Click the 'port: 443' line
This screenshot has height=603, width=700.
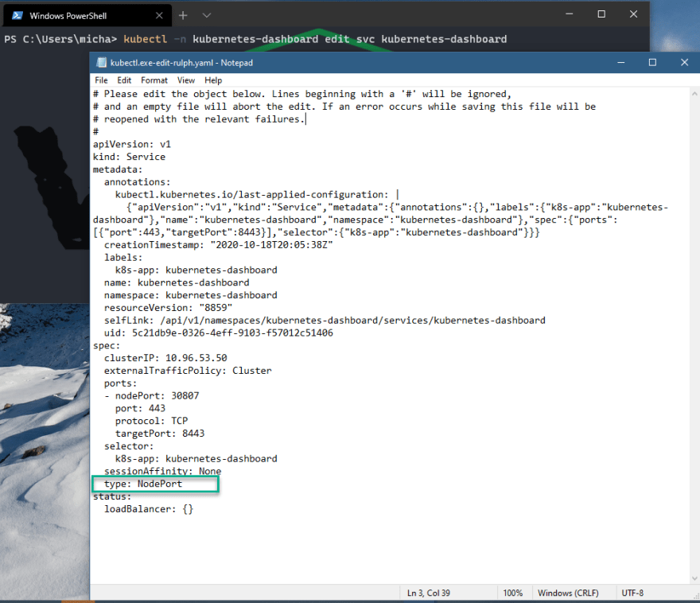pyautogui.click(x=140, y=408)
